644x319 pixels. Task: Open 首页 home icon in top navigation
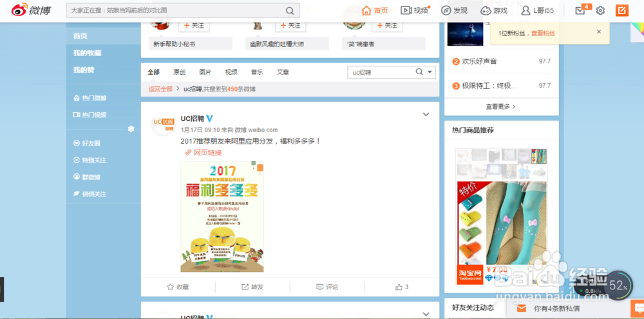(375, 11)
